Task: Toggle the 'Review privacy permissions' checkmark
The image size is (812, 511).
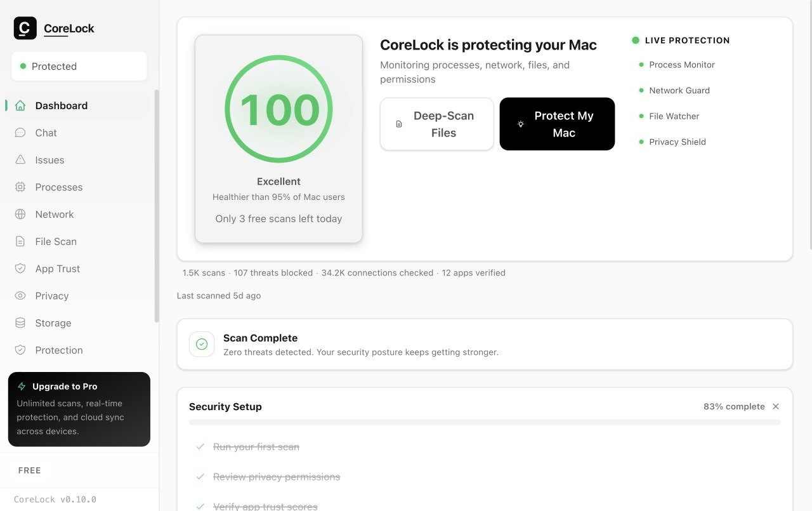Action: tap(200, 477)
